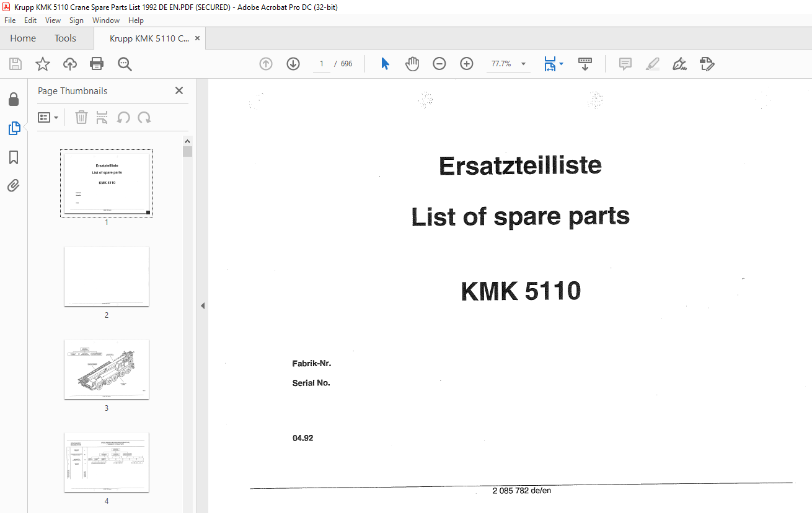Click the 'Fabrik-Nr.' label
812x513 pixels.
point(312,364)
